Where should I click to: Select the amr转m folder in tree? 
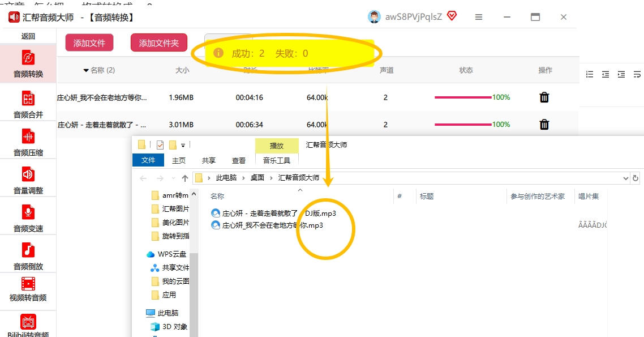(170, 195)
